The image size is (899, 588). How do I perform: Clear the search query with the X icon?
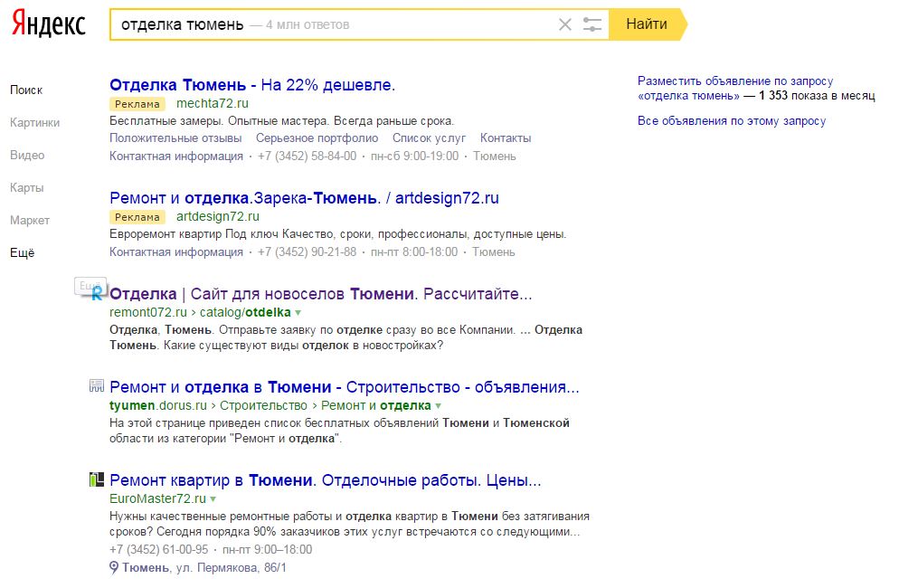tap(564, 24)
